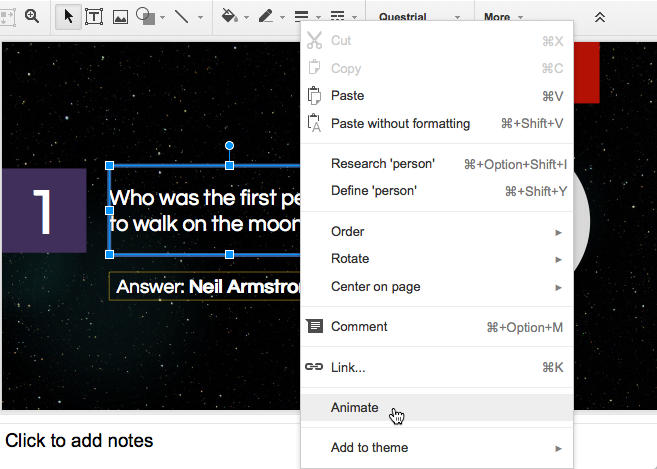This screenshot has width=657, height=469.
Task: Open the Fill color dropdown arrow
Action: pos(246,18)
